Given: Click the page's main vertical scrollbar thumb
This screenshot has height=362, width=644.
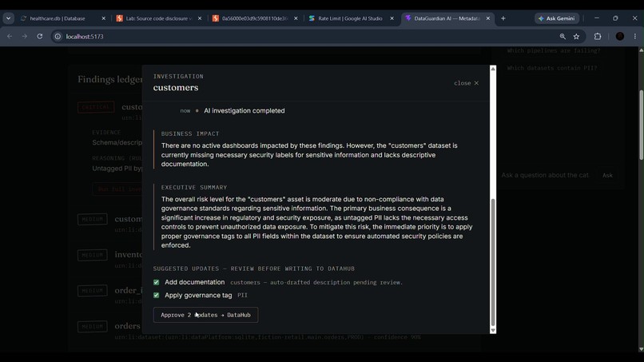Looking at the screenshot, I should point(641,125).
